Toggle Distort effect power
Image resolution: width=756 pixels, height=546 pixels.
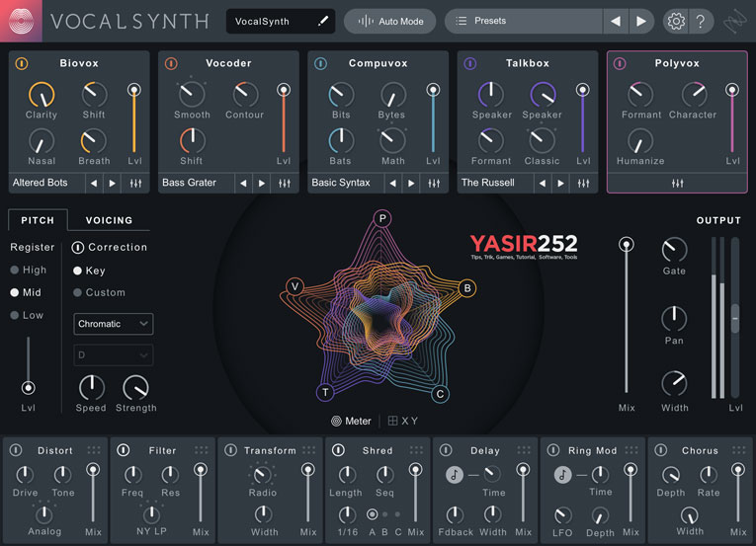[x=16, y=450]
